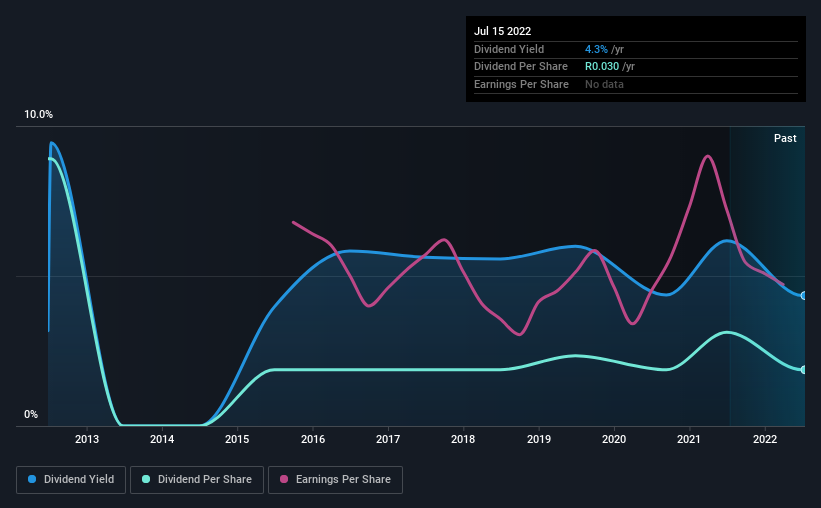The image size is (821, 508).
Task: Toggle the Dividend Yield legend button
Action: tap(71, 480)
